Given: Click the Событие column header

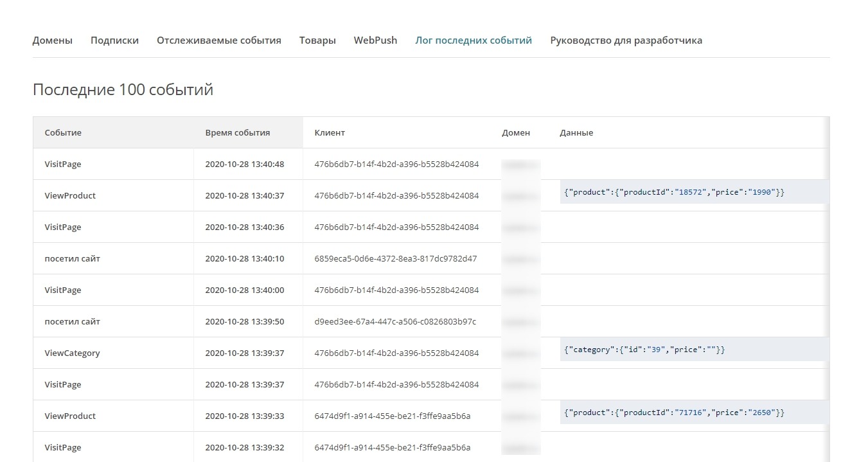Looking at the screenshot, I should (x=63, y=132).
